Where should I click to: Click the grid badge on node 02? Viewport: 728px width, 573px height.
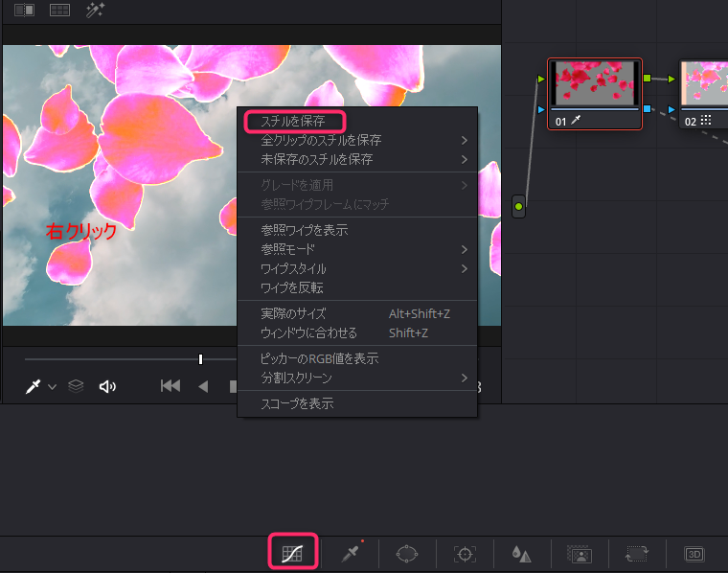pos(706,121)
